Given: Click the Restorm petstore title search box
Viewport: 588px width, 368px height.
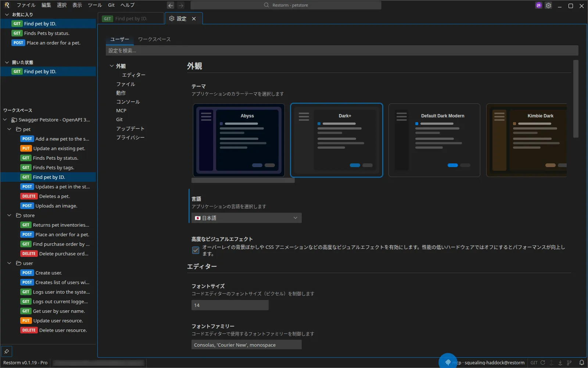Looking at the screenshot, I should click(x=286, y=5).
